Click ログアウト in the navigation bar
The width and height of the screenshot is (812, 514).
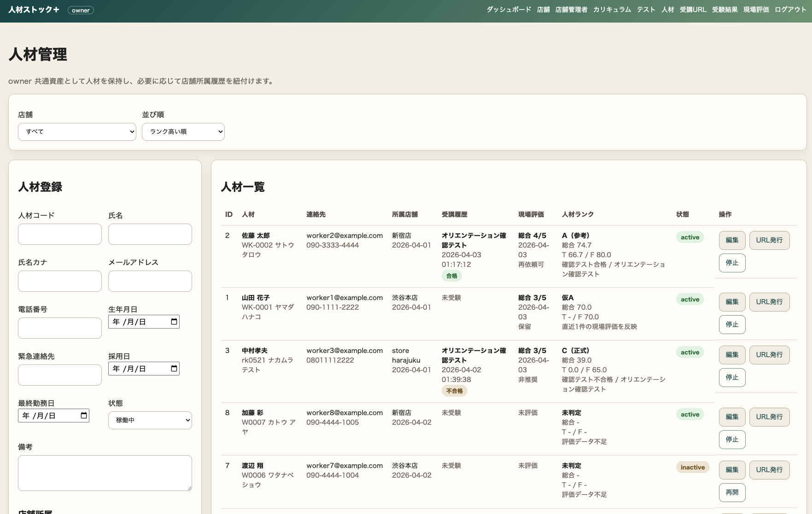[790, 10]
